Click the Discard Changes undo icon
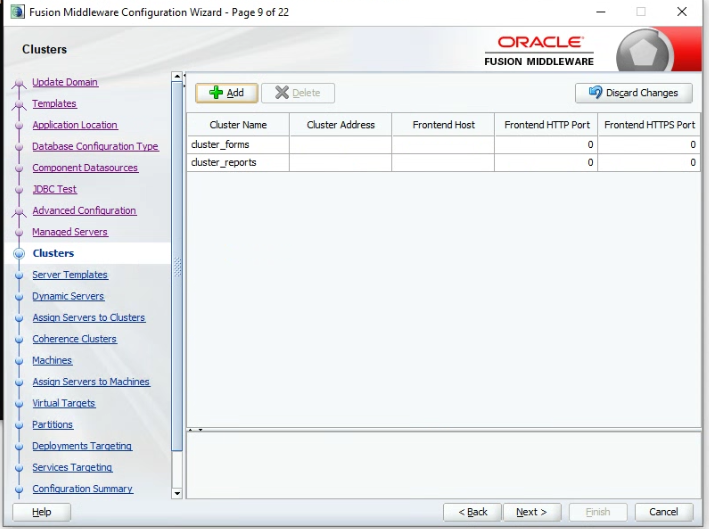The height and width of the screenshot is (529, 709). point(596,92)
